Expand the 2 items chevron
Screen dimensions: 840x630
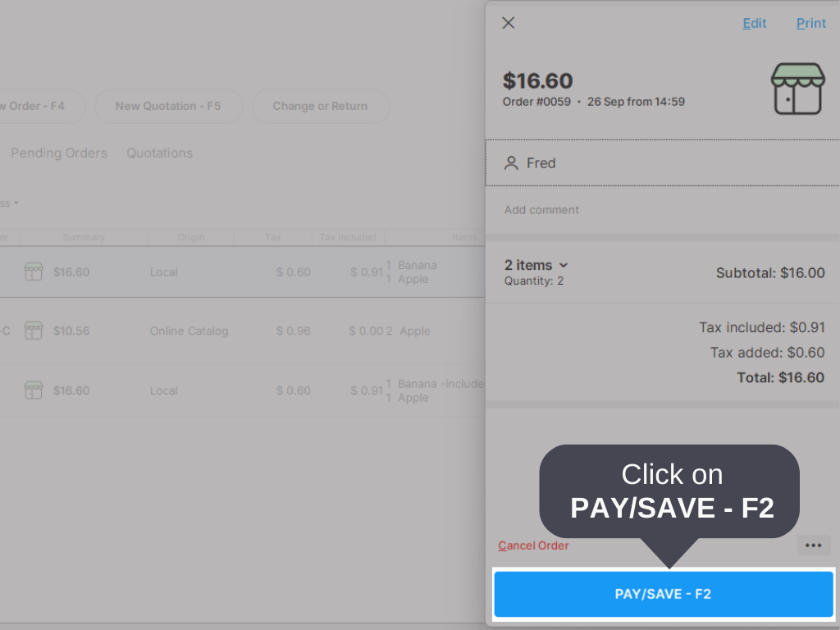coord(563,265)
